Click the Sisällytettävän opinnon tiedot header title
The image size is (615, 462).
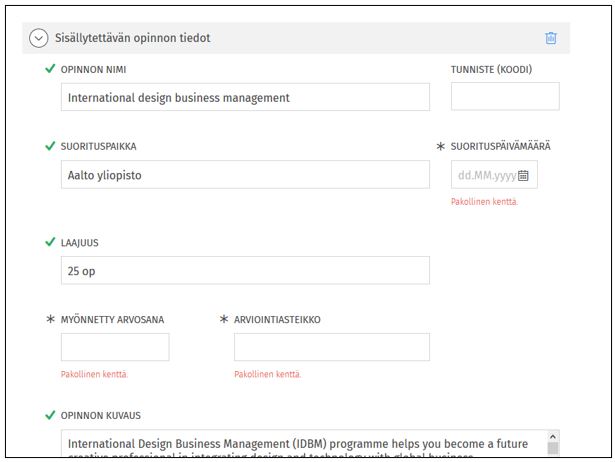132,38
